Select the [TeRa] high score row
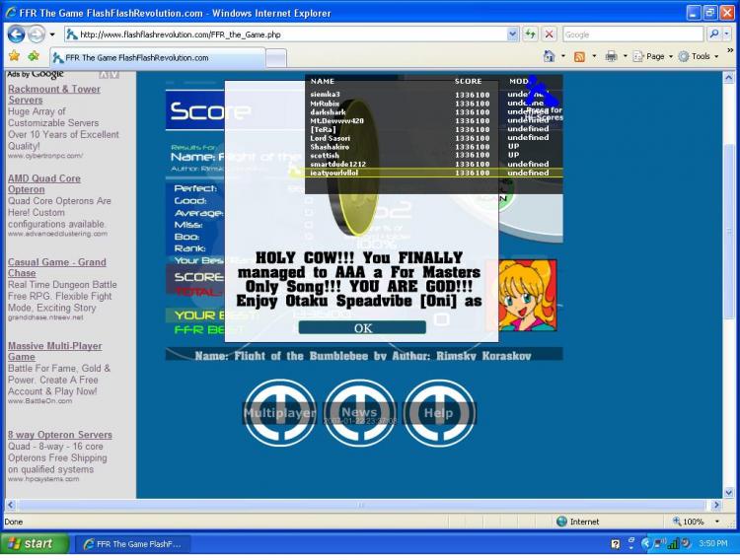The width and height of the screenshot is (740, 560). (x=434, y=129)
